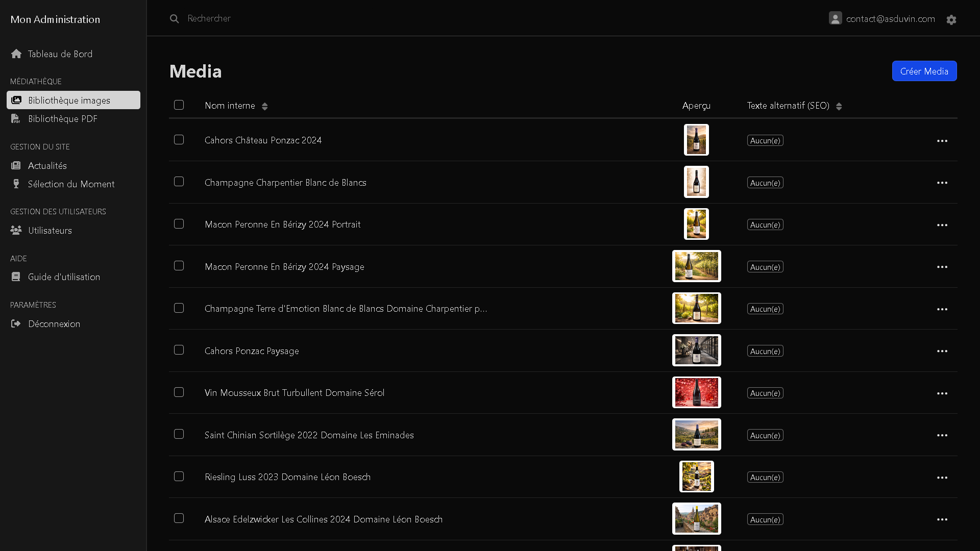
Task: Click the user avatar icon beside contact email
Action: tap(835, 18)
